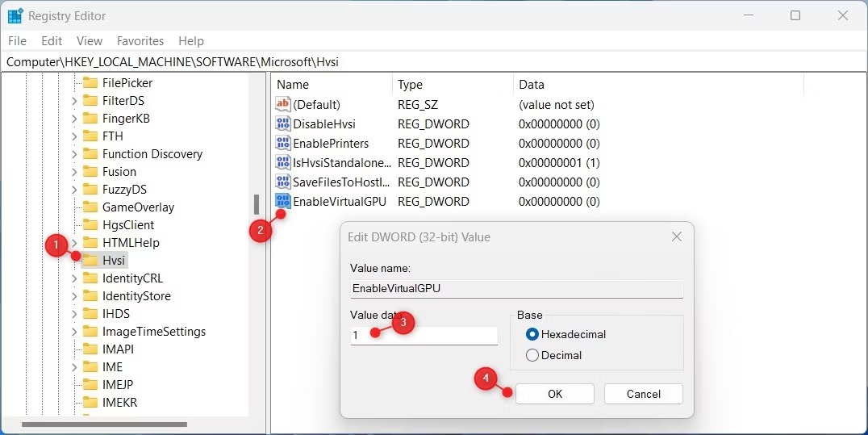Viewport: 868px width, 435px height.
Task: Click the FTH folder icon
Action: [90, 136]
